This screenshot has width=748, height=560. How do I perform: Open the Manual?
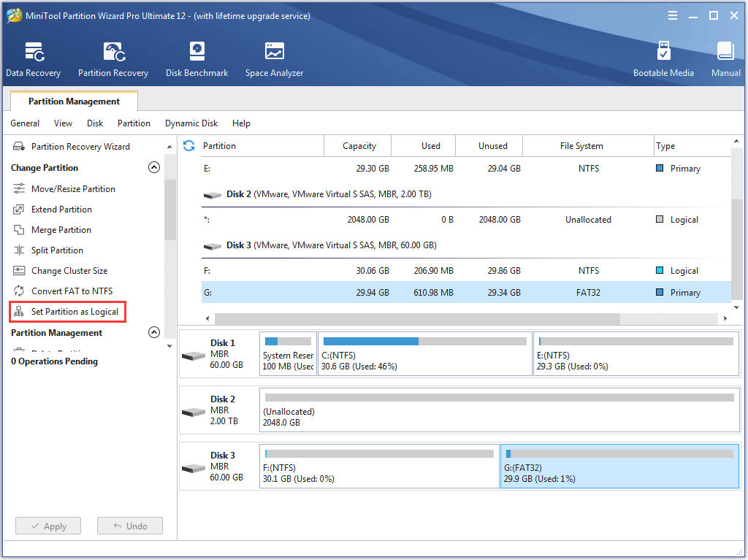[x=726, y=59]
